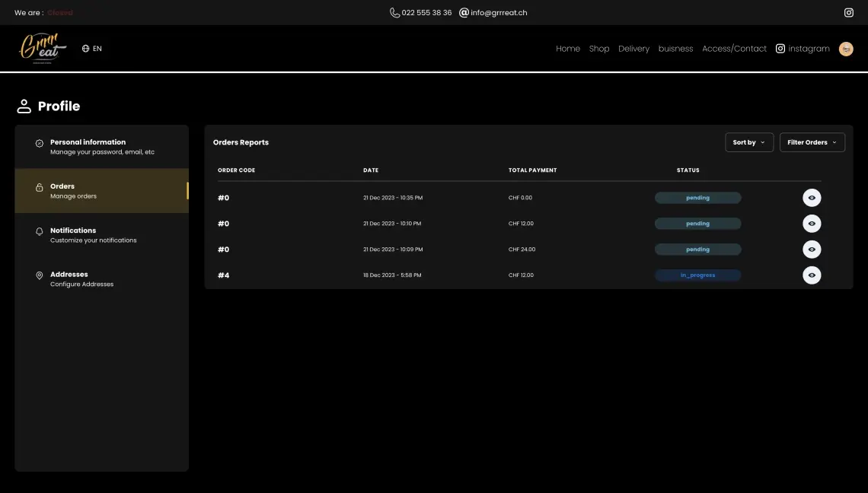Open the Filter Orders dropdown
This screenshot has width=868, height=493.
point(812,142)
